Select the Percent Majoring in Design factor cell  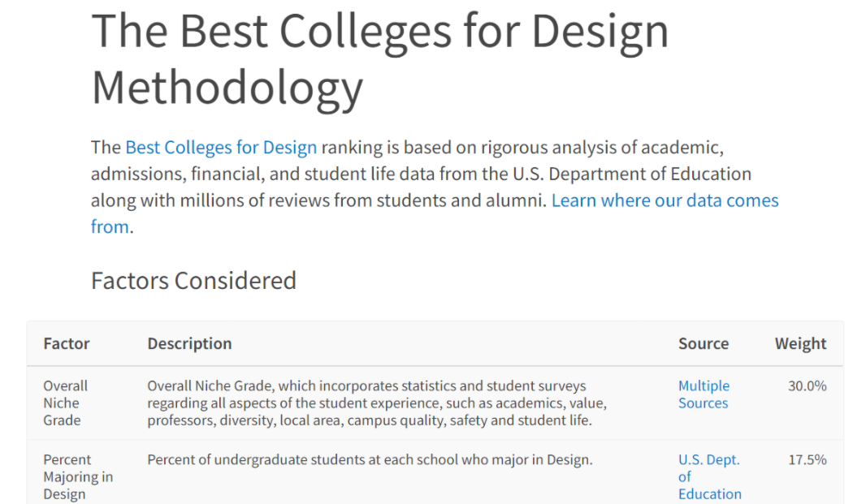[78, 476]
